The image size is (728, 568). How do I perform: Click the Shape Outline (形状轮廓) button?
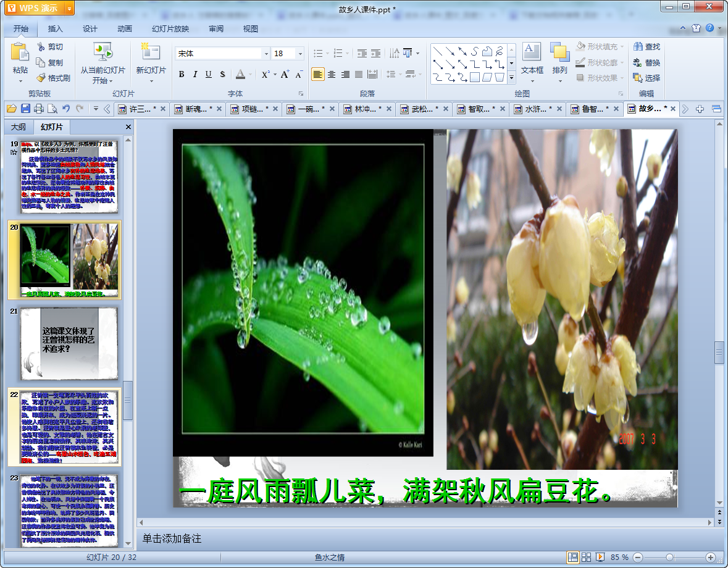click(600, 62)
